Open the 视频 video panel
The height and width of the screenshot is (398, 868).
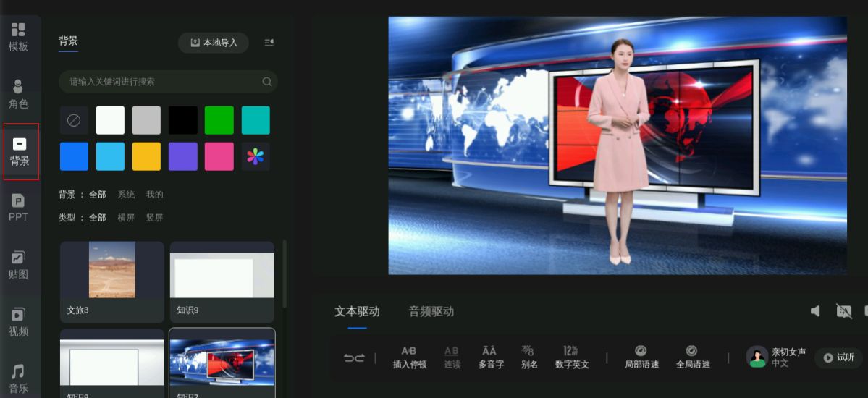(x=18, y=322)
